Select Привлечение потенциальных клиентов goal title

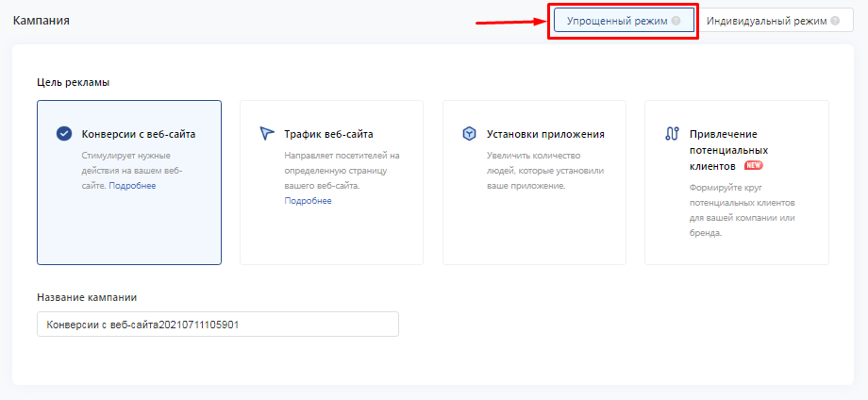pyautogui.click(x=728, y=150)
